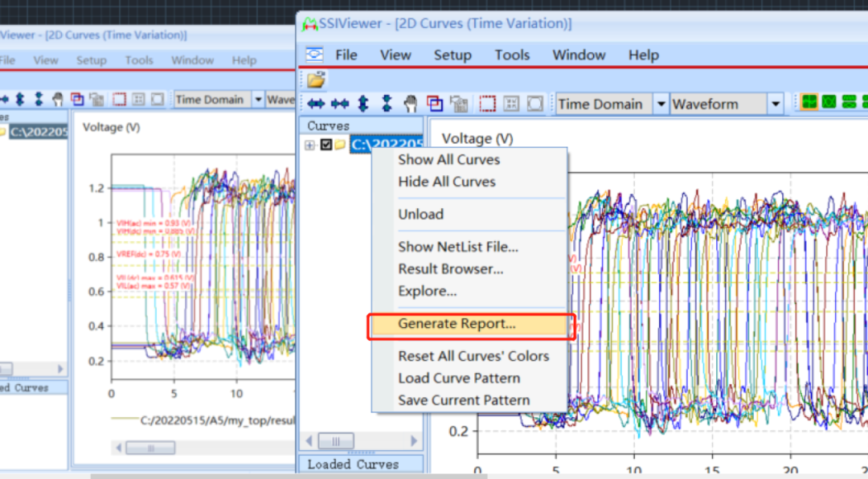Open the Setup menu in background window

(92, 60)
